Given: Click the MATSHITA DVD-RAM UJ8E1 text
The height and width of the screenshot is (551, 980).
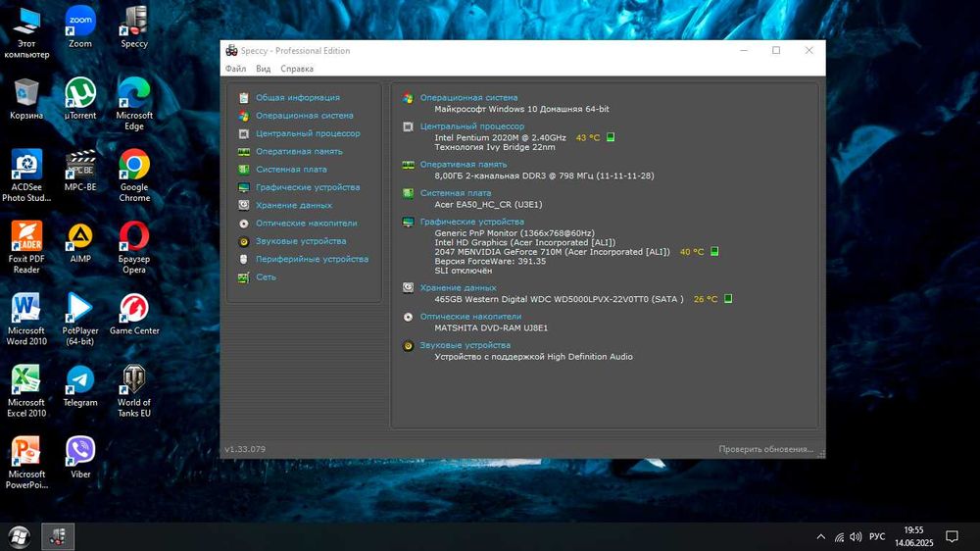Looking at the screenshot, I should pyautogui.click(x=491, y=327).
